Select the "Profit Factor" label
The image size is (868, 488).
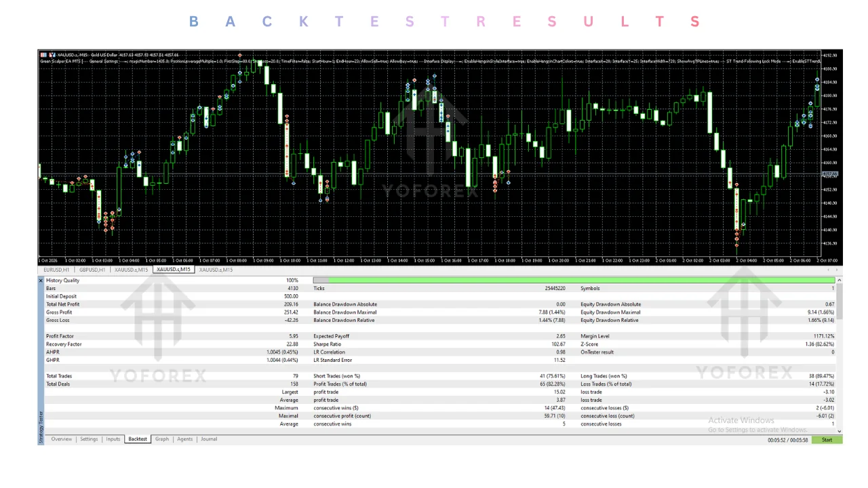(x=60, y=336)
